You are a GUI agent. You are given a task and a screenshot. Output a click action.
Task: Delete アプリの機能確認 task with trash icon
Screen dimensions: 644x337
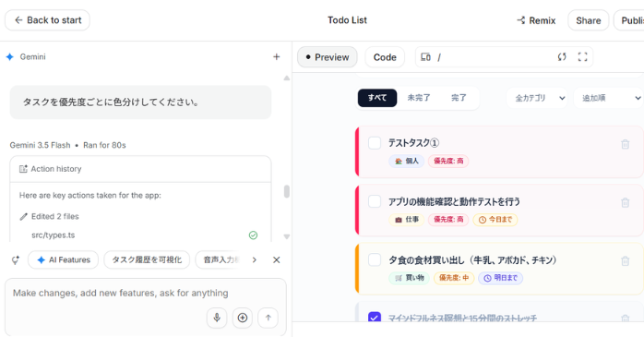626,202
